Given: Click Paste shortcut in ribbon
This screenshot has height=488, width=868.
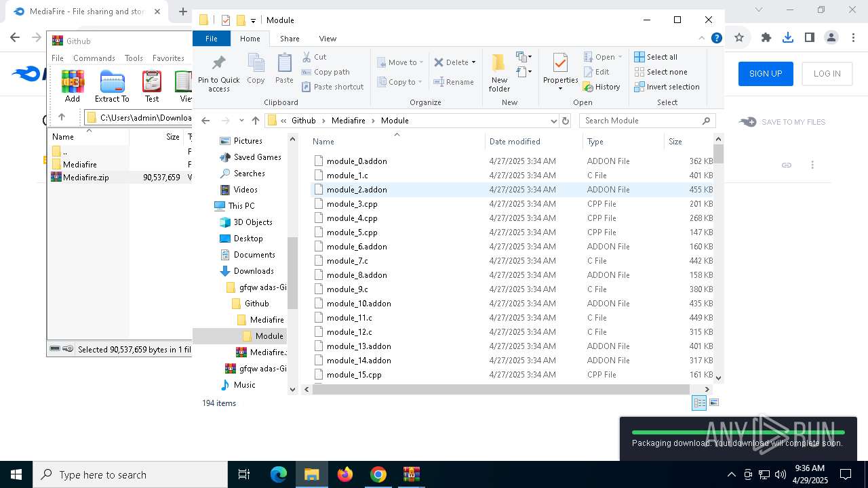Looking at the screenshot, I should 332,87.
